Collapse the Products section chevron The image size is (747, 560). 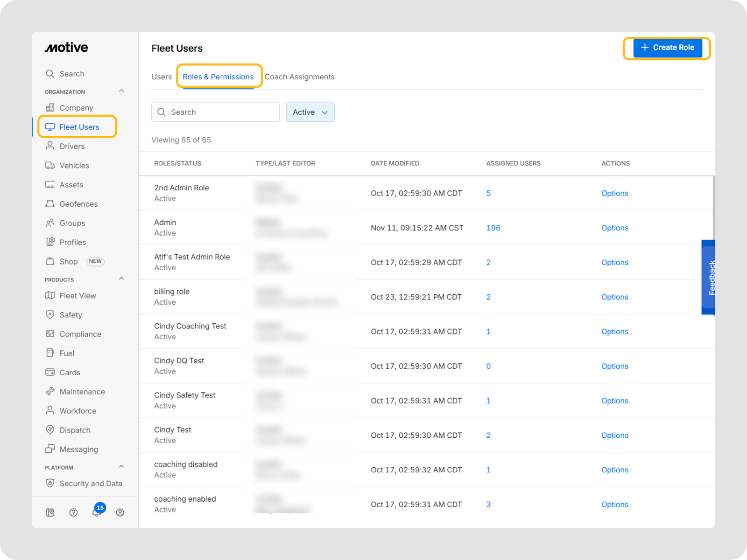121,279
